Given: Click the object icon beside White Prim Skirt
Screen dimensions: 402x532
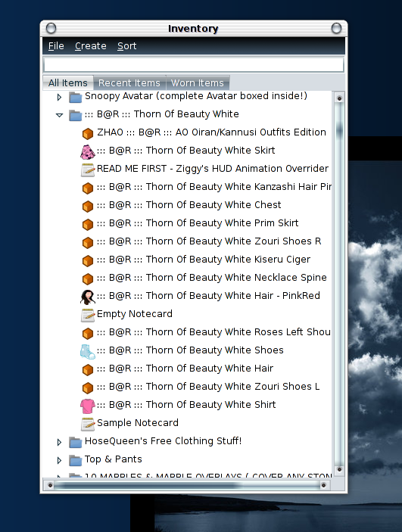Looking at the screenshot, I should pyautogui.click(x=88, y=224).
